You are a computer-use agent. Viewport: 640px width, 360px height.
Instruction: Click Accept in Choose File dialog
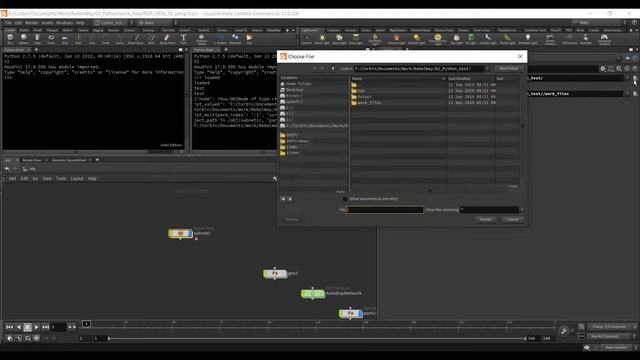[486, 220]
